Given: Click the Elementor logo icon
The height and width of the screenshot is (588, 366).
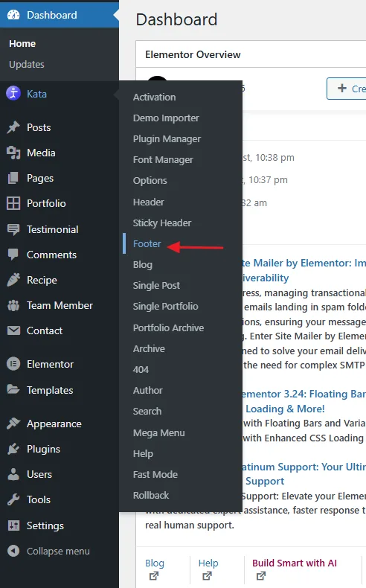Looking at the screenshot, I should [x=13, y=364].
